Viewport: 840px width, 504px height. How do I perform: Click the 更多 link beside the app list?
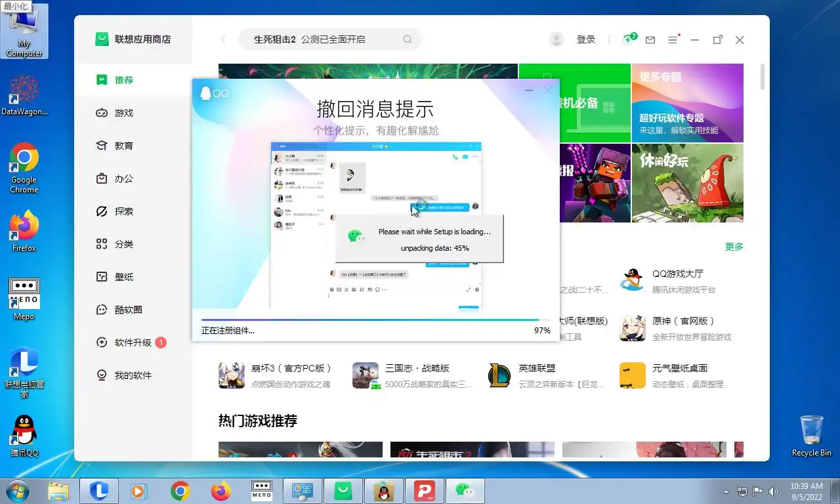tap(734, 247)
